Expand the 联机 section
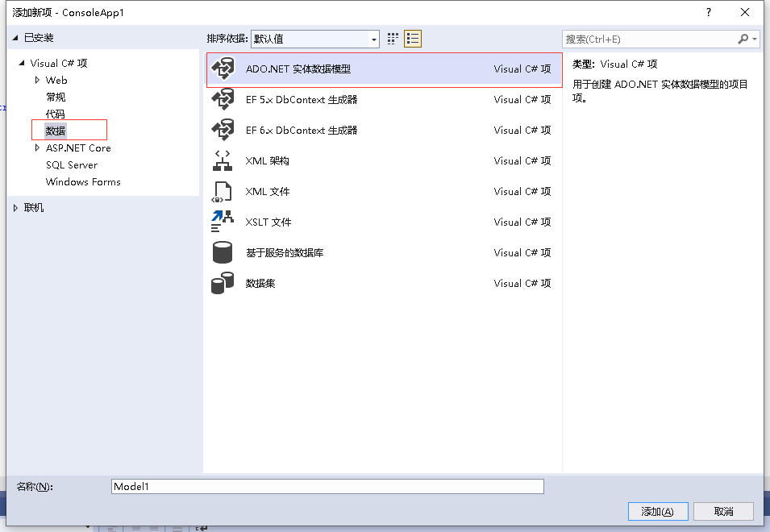 click(x=15, y=208)
